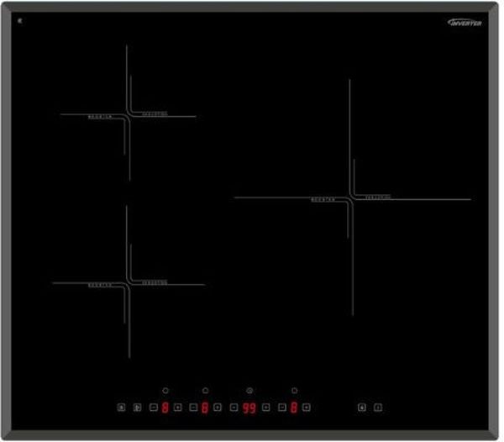Increase the timer using plus beside the 99 display
The height and width of the screenshot is (442, 504).
tap(265, 408)
